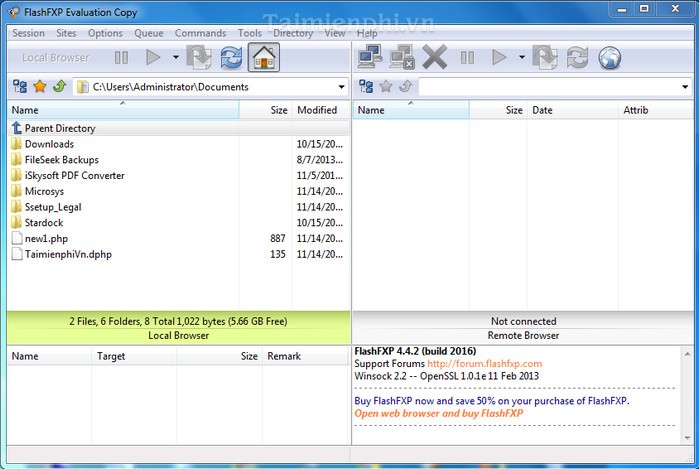Open the Sites menu
The image size is (699, 469).
[66, 33]
